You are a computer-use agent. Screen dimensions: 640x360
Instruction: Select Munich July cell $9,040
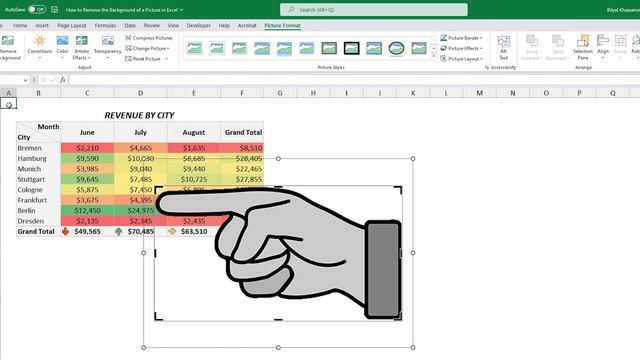click(140, 169)
